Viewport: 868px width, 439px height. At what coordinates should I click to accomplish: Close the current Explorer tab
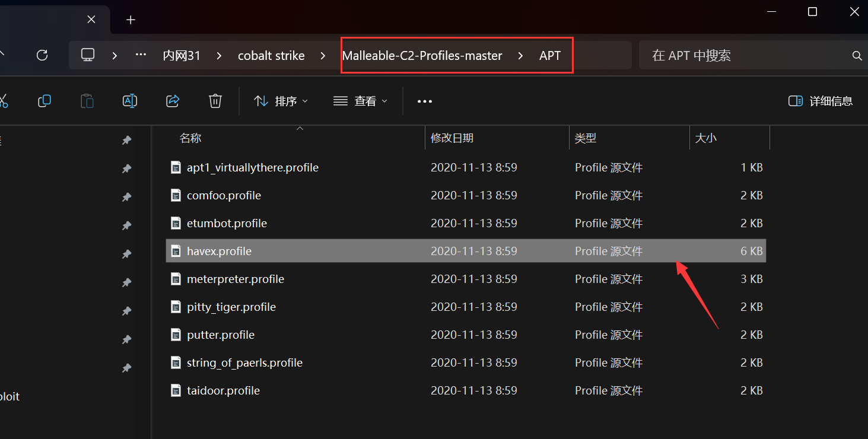[x=91, y=20]
